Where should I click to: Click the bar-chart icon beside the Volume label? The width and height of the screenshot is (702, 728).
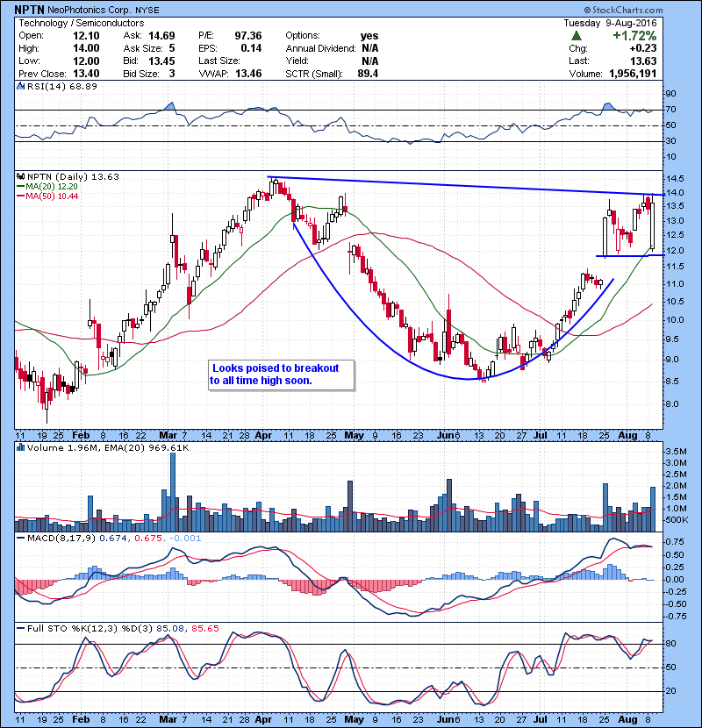coord(20,447)
